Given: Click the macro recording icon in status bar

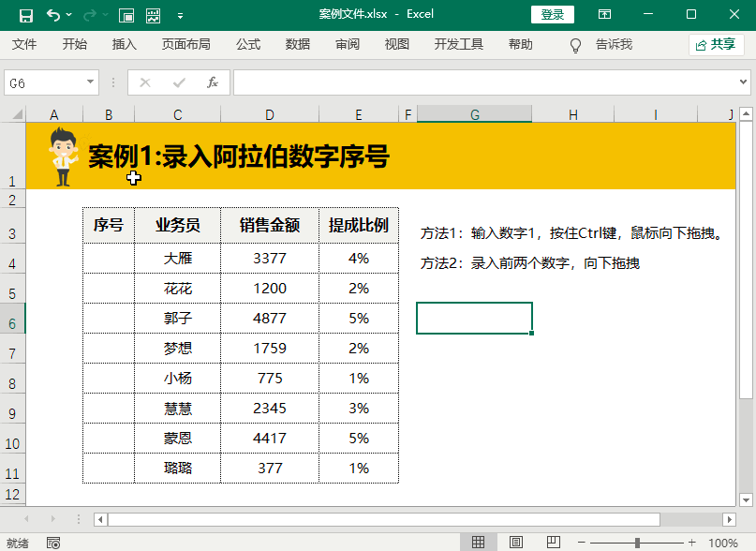Looking at the screenshot, I should (53, 543).
